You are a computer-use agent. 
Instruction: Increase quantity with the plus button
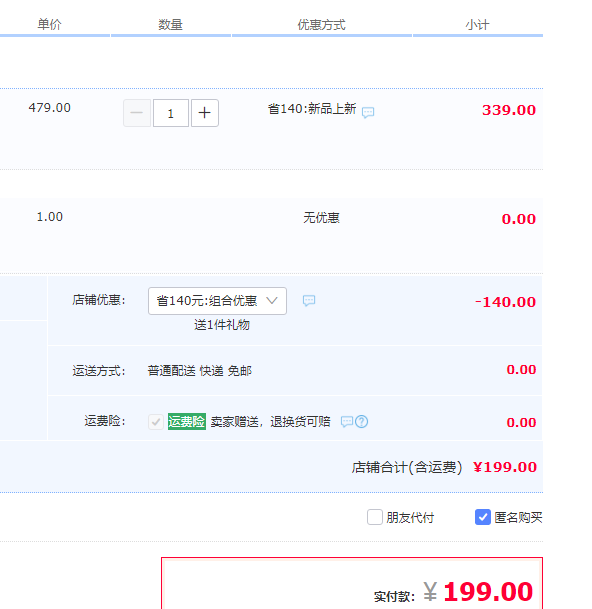(205, 113)
